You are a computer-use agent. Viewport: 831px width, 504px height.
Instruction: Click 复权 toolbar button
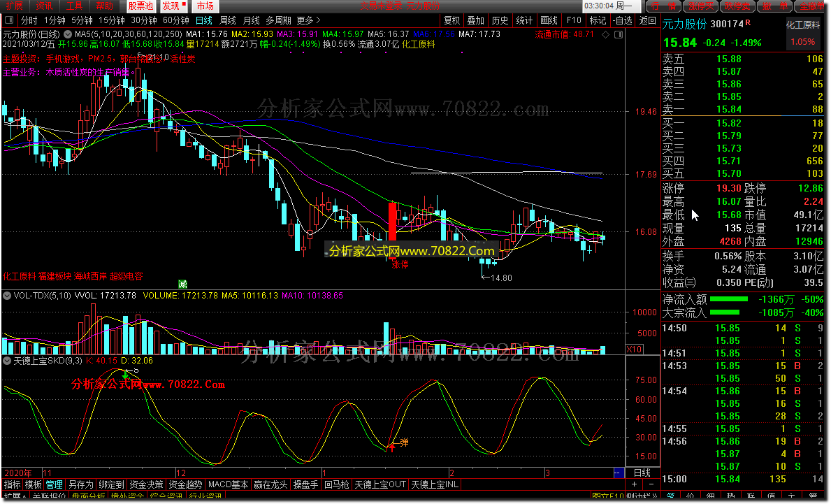click(452, 20)
